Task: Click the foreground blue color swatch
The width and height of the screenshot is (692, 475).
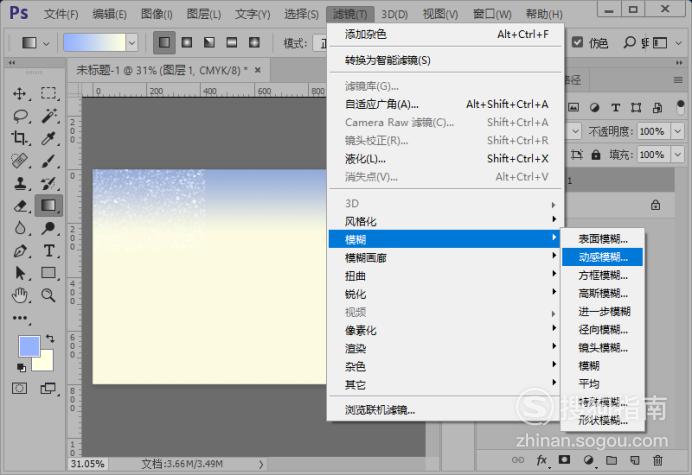Action: pos(29,346)
